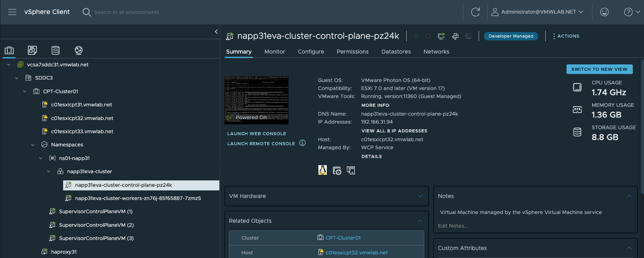Image resolution: width=644 pixels, height=258 pixels.
Task: Switch to VMs and Templates inventory view
Action: click(x=32, y=50)
